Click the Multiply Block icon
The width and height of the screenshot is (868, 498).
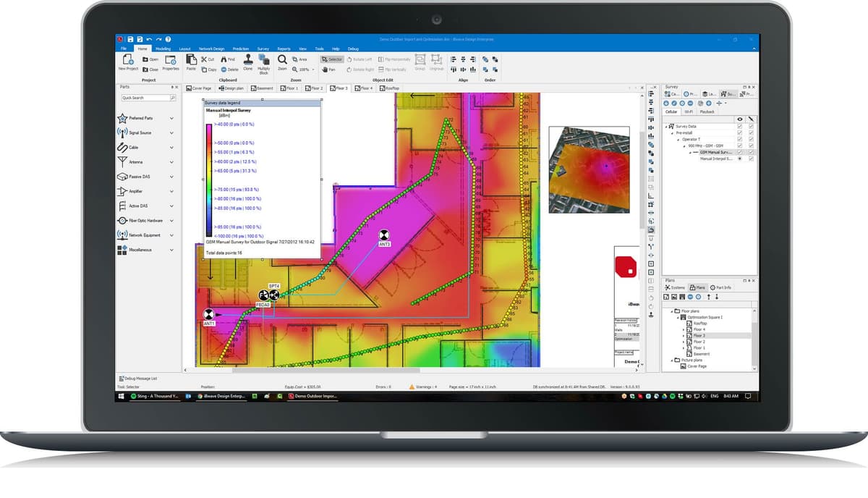264,61
